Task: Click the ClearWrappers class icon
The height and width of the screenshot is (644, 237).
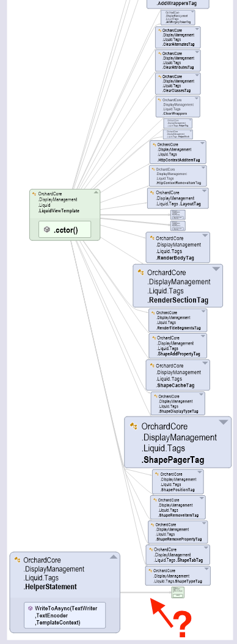Action: point(159,100)
